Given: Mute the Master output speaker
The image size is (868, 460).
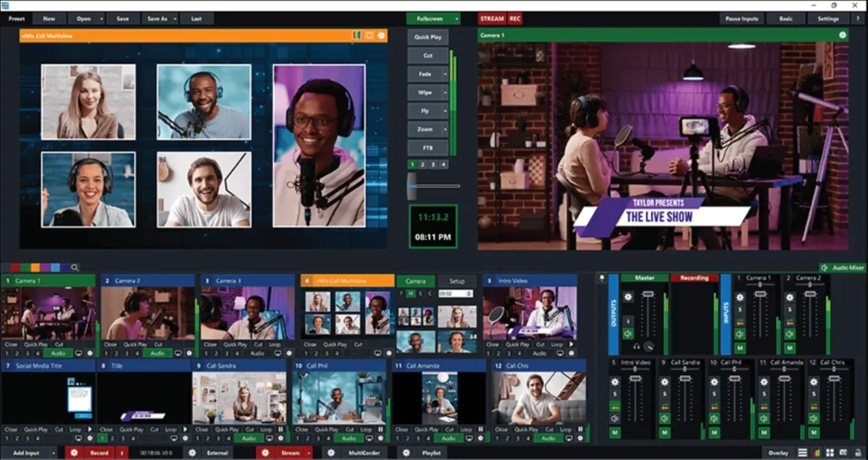Looking at the screenshot, I should point(628,334).
